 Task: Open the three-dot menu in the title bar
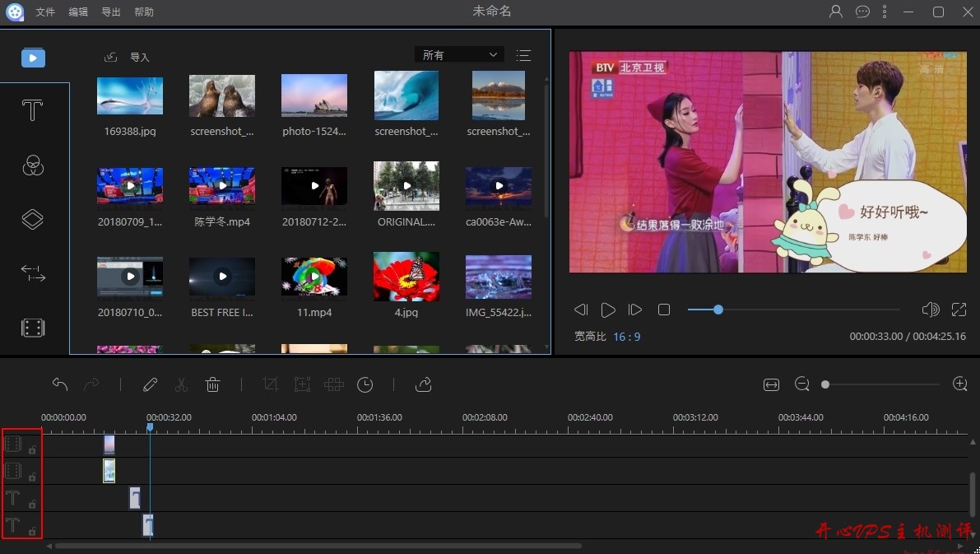pos(884,12)
